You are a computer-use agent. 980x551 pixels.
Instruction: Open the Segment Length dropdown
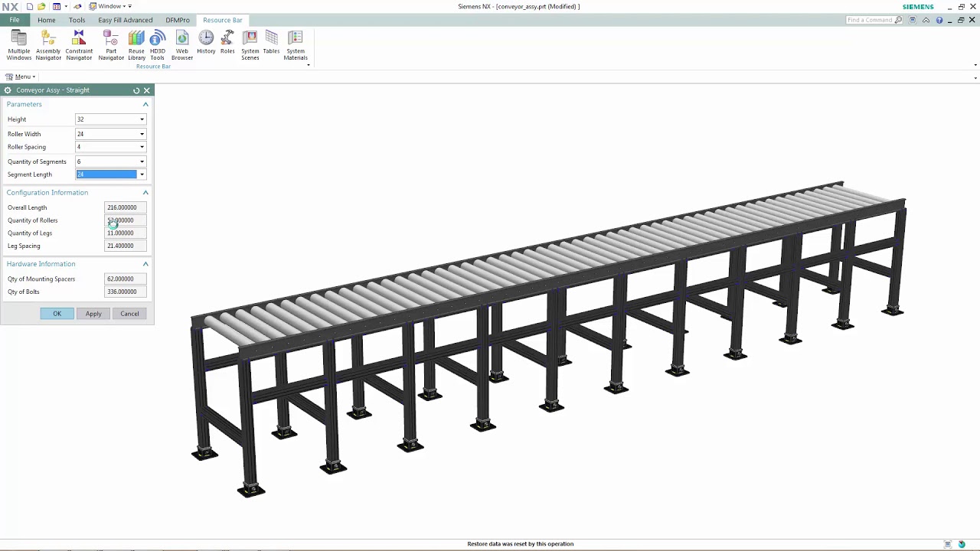pos(142,174)
